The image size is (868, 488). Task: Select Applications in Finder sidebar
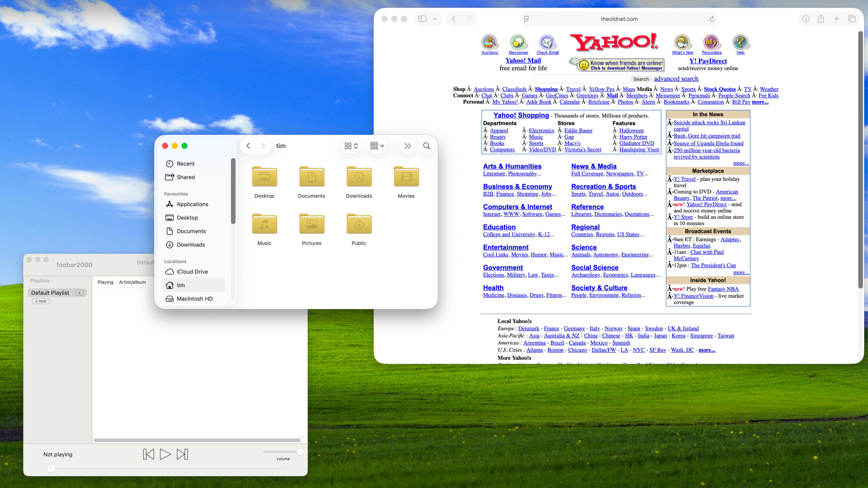[x=192, y=204]
